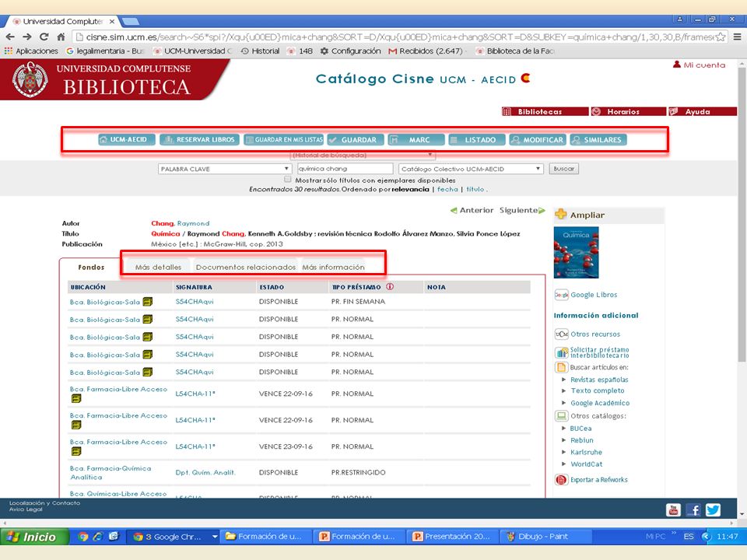The height and width of the screenshot is (560, 747).
Task: Open Chrome from the quick launch icons
Action: [83, 537]
